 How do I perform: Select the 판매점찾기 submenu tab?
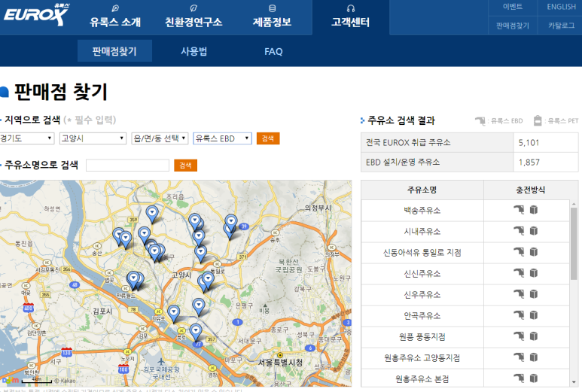114,51
